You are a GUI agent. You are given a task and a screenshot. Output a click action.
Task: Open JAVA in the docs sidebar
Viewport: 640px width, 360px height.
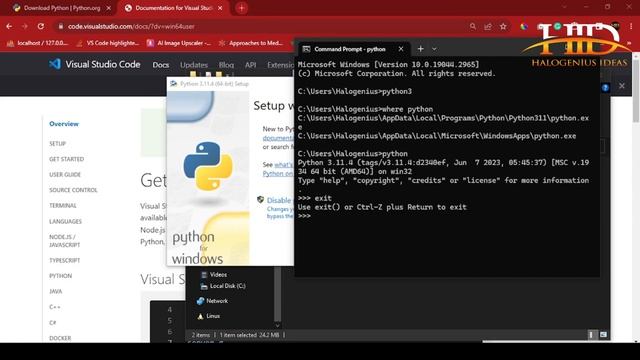(x=56, y=291)
